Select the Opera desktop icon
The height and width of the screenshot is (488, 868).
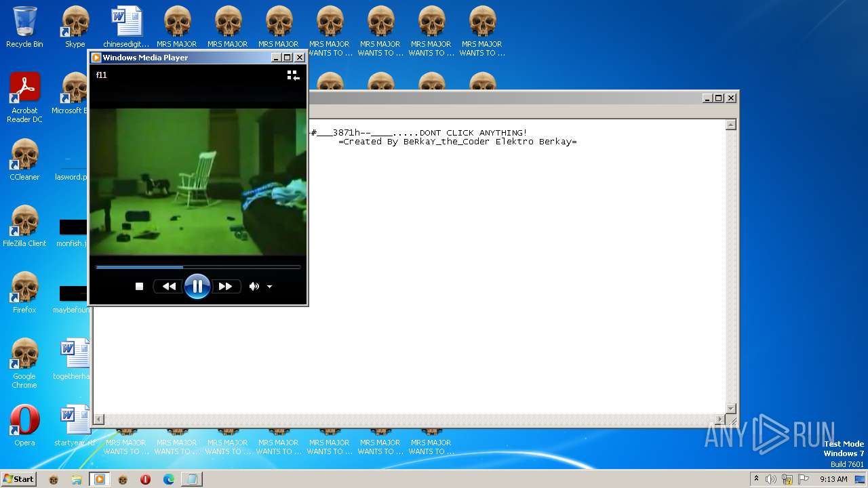coord(24,426)
